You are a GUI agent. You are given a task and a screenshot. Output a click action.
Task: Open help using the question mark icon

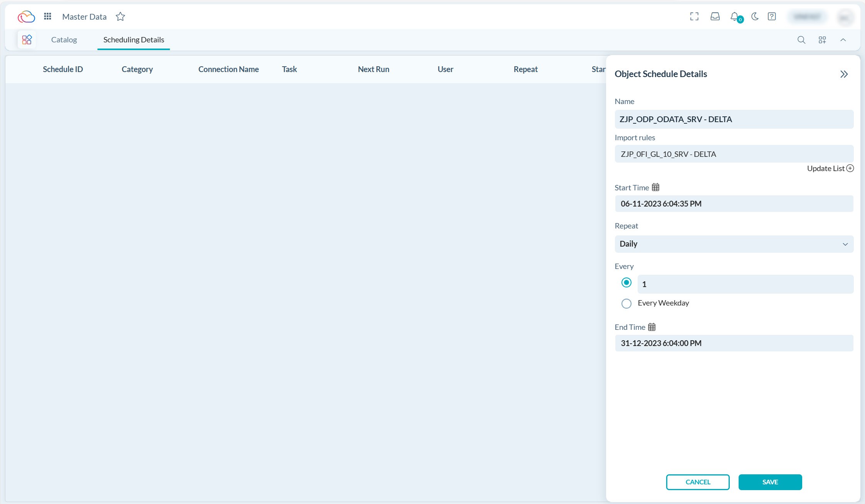pyautogui.click(x=772, y=17)
